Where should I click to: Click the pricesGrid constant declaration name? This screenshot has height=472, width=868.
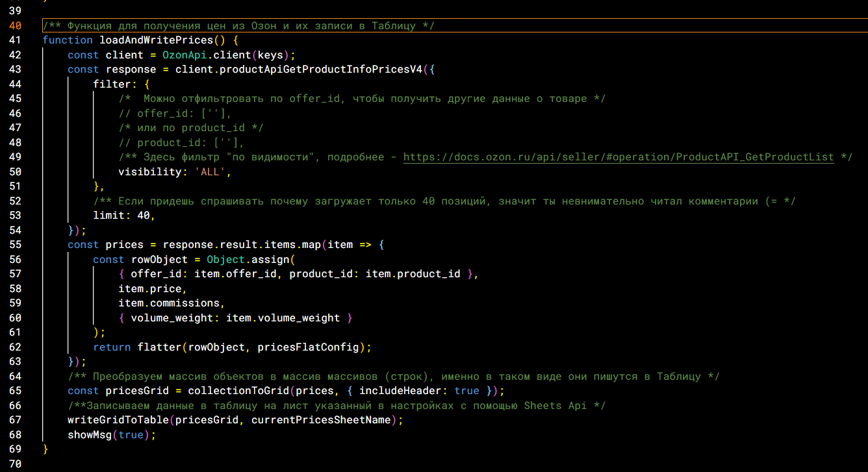pyautogui.click(x=137, y=391)
